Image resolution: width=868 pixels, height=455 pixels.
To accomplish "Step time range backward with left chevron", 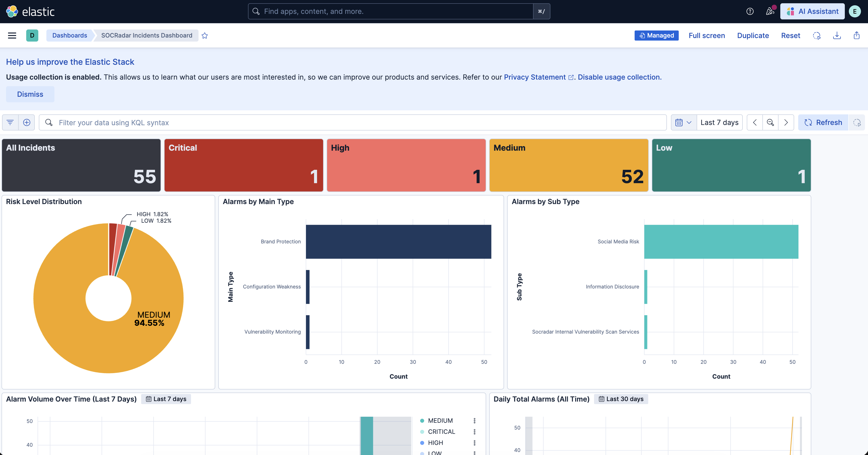I will tap(755, 123).
